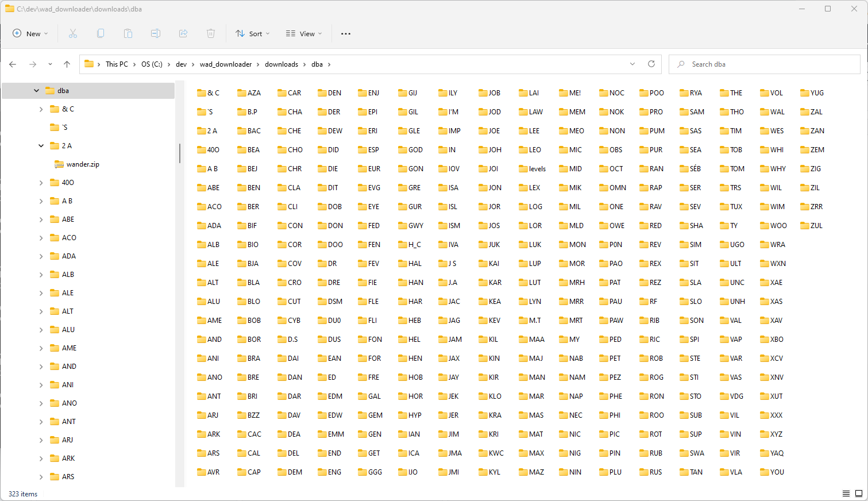Open the Sort menu
The width and height of the screenshot is (868, 501).
(253, 33)
